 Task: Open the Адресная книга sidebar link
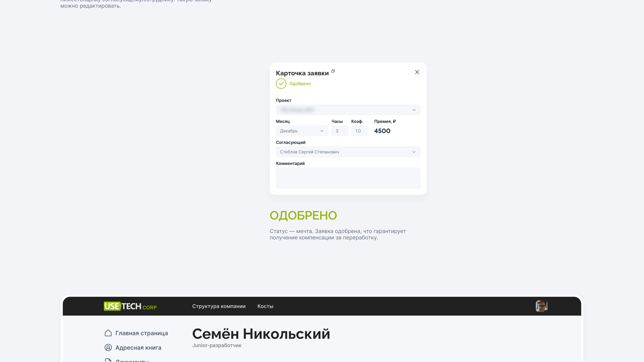pos(138,348)
